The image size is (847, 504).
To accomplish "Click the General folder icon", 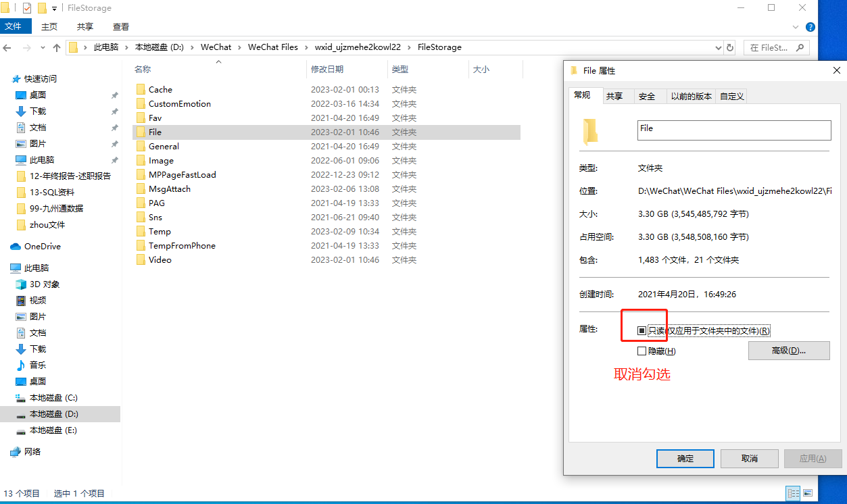I will pos(141,146).
